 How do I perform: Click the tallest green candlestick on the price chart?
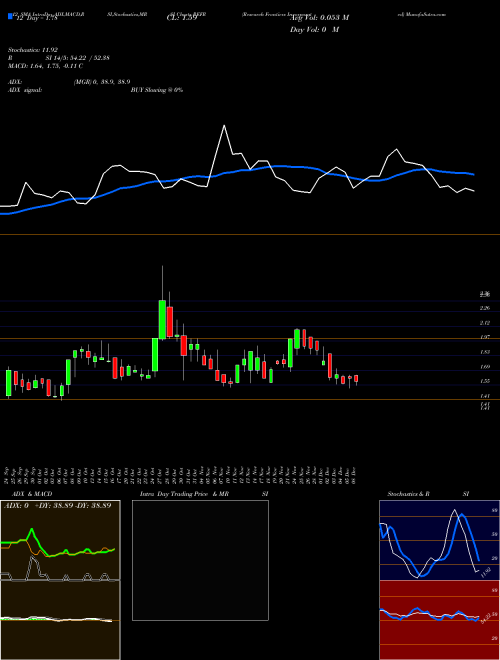[x=162, y=319]
